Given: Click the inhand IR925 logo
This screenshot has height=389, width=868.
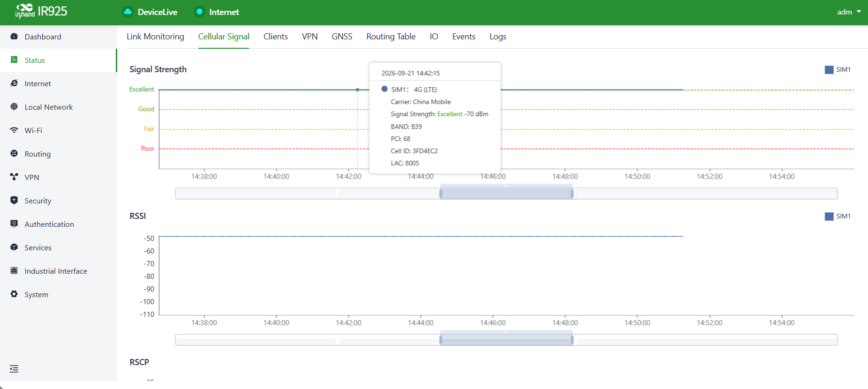Looking at the screenshot, I should 41,11.
